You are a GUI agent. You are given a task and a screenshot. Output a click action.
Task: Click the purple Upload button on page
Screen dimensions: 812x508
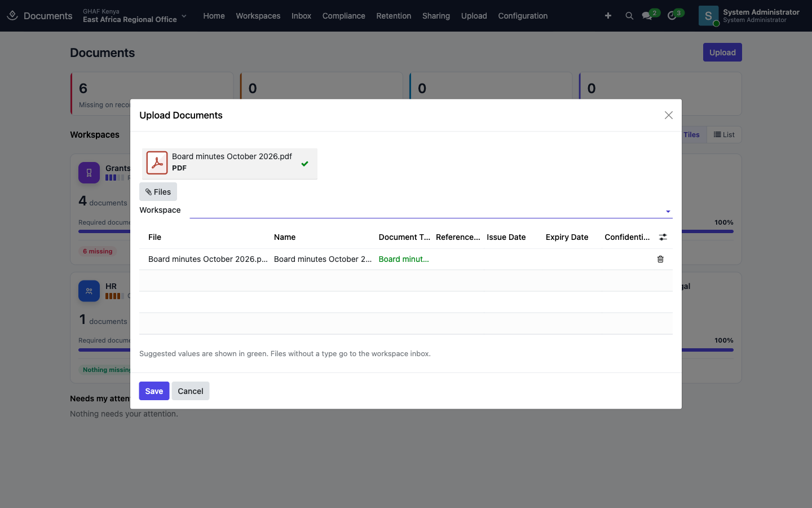(722, 52)
